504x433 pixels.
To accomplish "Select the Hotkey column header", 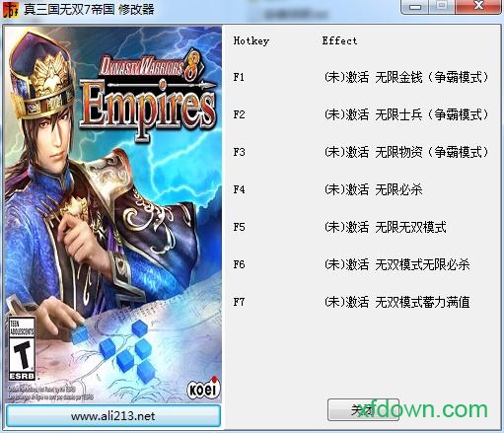I will pyautogui.click(x=252, y=40).
